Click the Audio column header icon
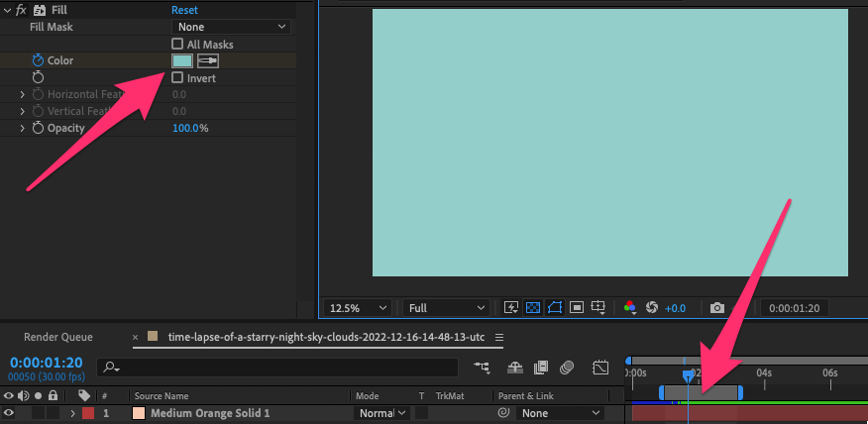The image size is (868, 424). [23, 396]
